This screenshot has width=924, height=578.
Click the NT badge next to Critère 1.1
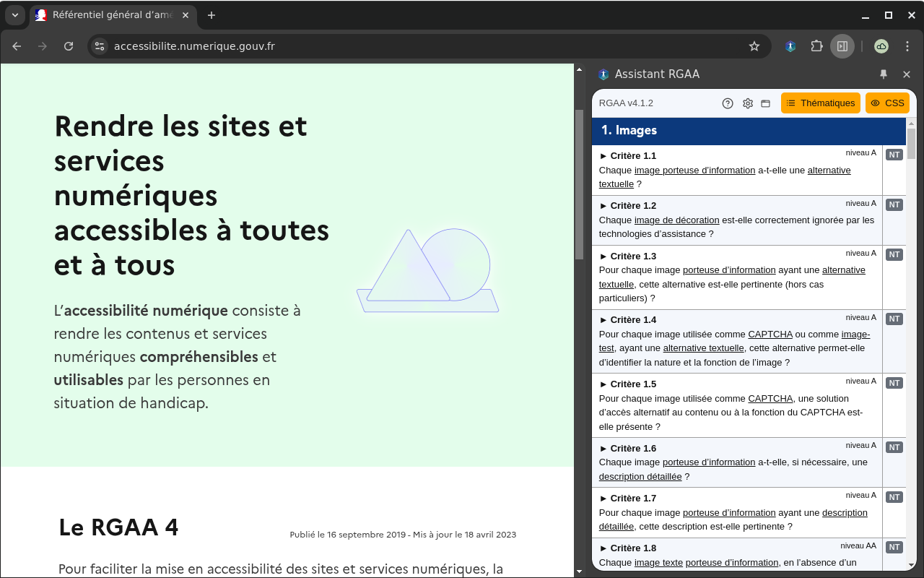tap(894, 154)
